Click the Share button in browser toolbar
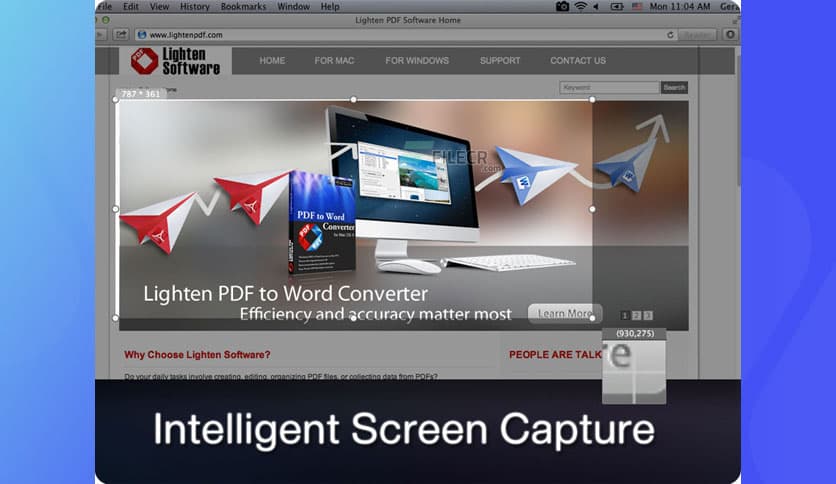Image resolution: width=836 pixels, height=484 pixels. 121,35
